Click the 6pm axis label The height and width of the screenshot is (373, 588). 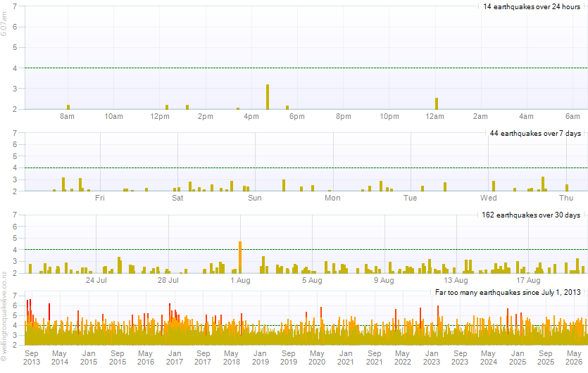(x=297, y=117)
